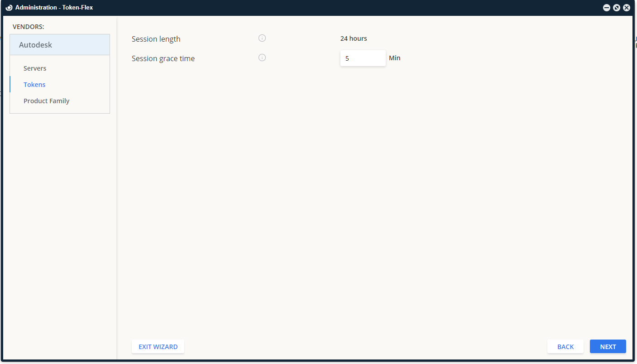Image resolution: width=637 pixels, height=364 pixels.
Task: Click the Administration - Token-Flex title text
Action: tap(54, 8)
